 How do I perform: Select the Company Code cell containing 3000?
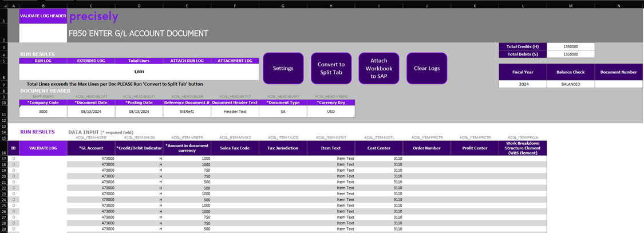(x=43, y=112)
